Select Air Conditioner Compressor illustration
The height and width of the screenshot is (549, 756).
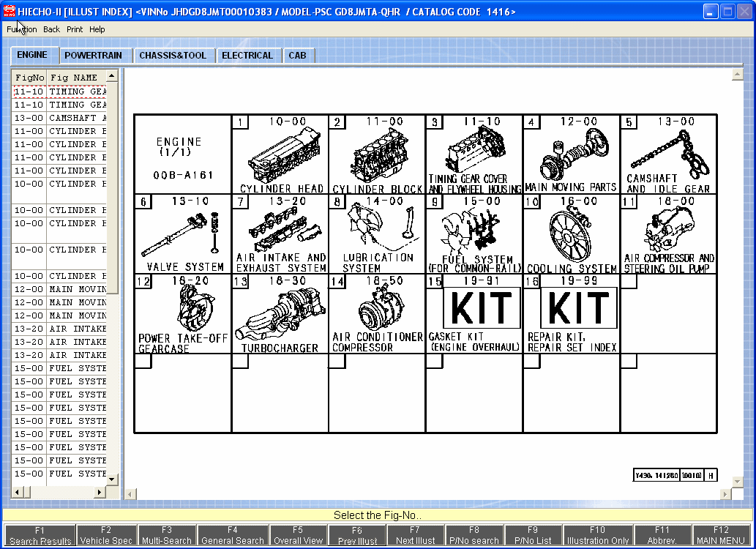(376, 314)
